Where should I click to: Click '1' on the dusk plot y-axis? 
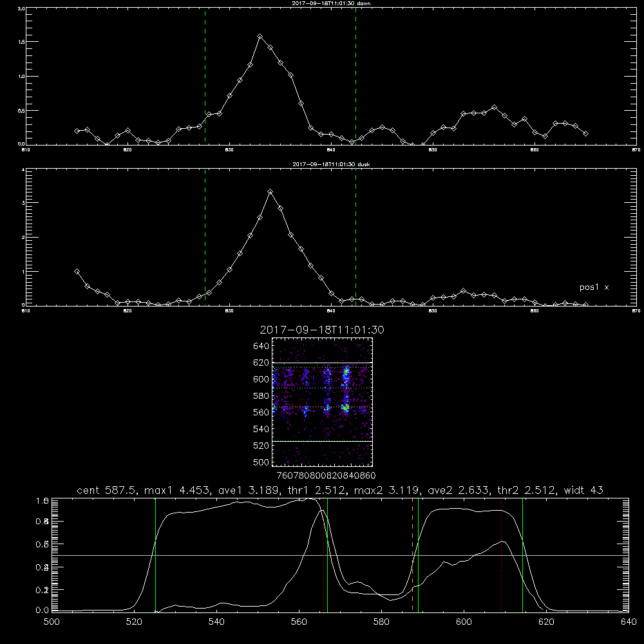(23, 272)
